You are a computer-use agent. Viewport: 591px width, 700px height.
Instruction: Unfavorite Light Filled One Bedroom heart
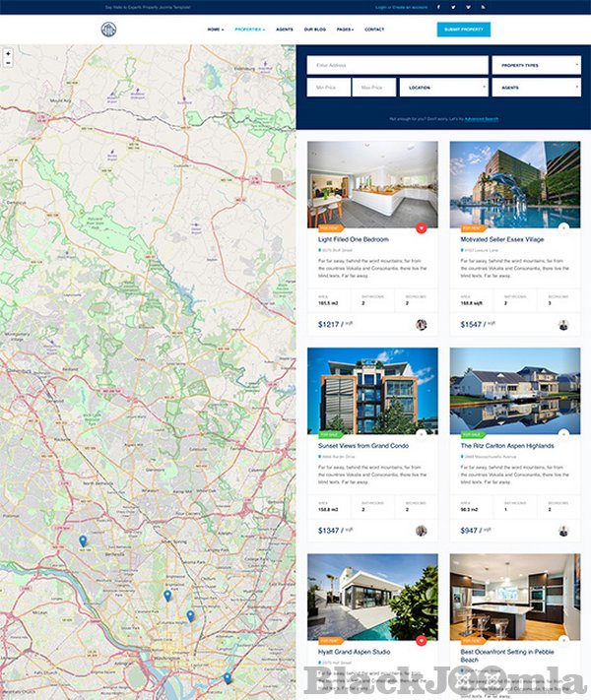[x=421, y=227]
